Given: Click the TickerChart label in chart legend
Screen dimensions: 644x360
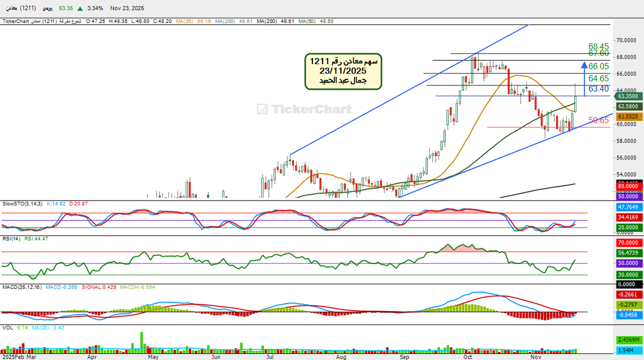Looking at the screenshot, I should [x=16, y=21].
